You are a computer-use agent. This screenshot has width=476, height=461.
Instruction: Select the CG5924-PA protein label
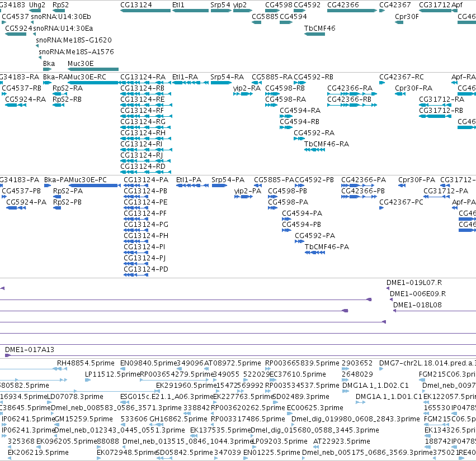pos(26,202)
